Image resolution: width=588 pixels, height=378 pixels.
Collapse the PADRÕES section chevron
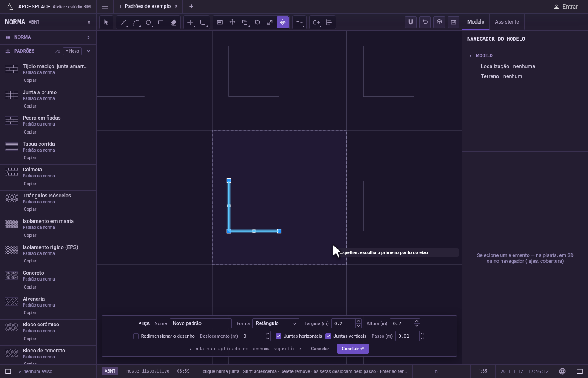(x=89, y=51)
